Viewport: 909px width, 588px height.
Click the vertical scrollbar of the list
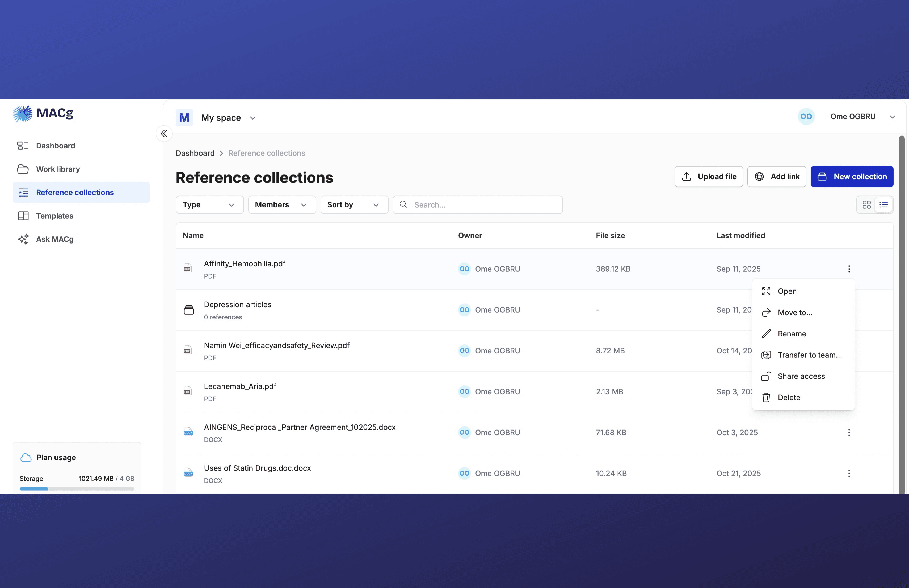(901, 315)
